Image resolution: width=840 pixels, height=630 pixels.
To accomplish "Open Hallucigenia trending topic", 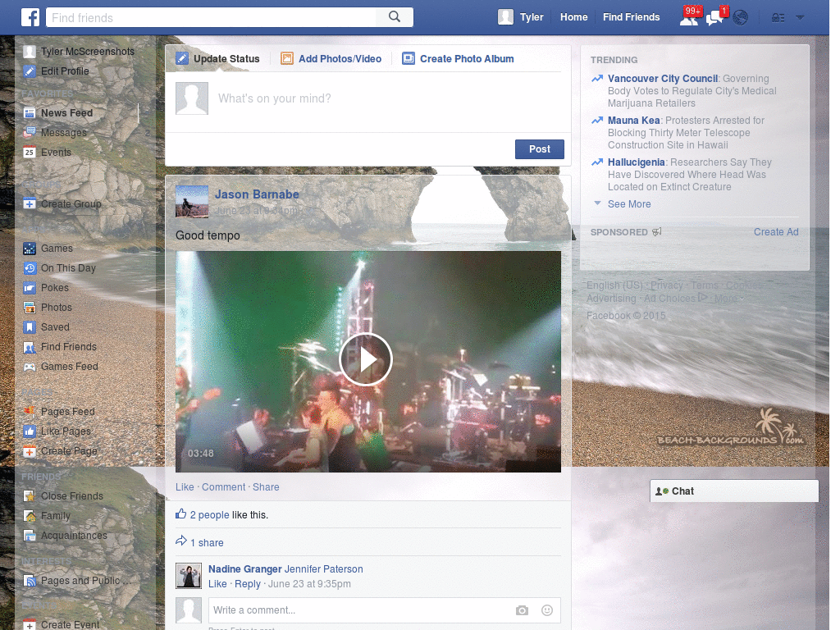I will click(x=637, y=162).
